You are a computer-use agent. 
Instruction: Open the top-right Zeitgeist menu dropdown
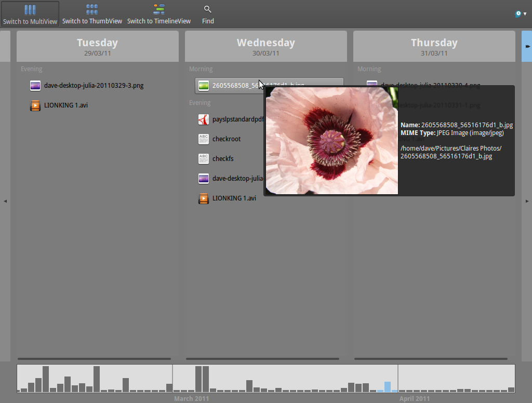521,14
